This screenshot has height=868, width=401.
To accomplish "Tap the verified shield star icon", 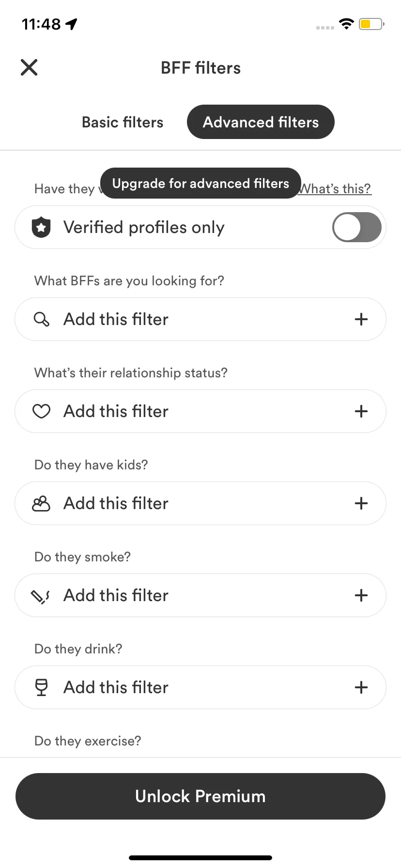I will [x=41, y=227].
